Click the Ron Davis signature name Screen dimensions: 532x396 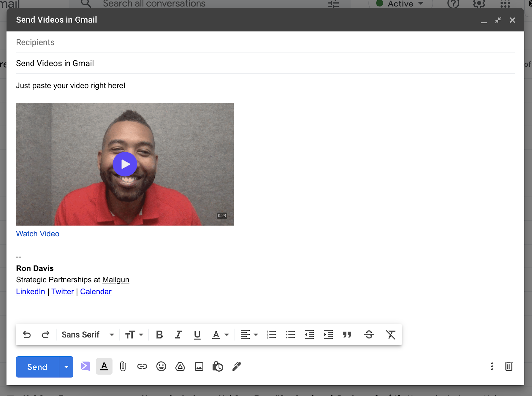(35, 268)
